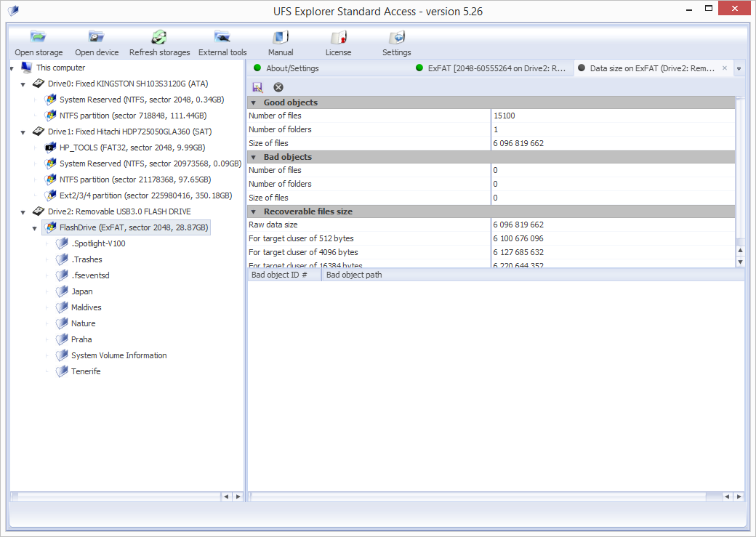Switch to the About/Settings tab
The width and height of the screenshot is (756, 537).
tap(292, 68)
